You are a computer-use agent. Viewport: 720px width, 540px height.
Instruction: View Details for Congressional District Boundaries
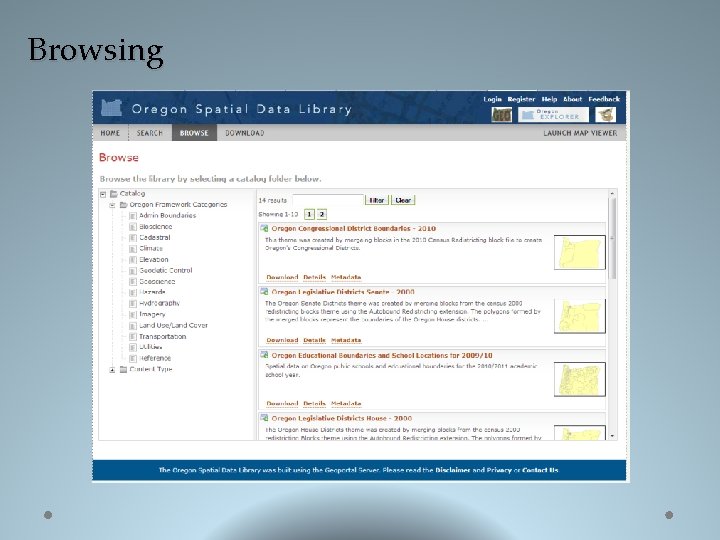315,277
